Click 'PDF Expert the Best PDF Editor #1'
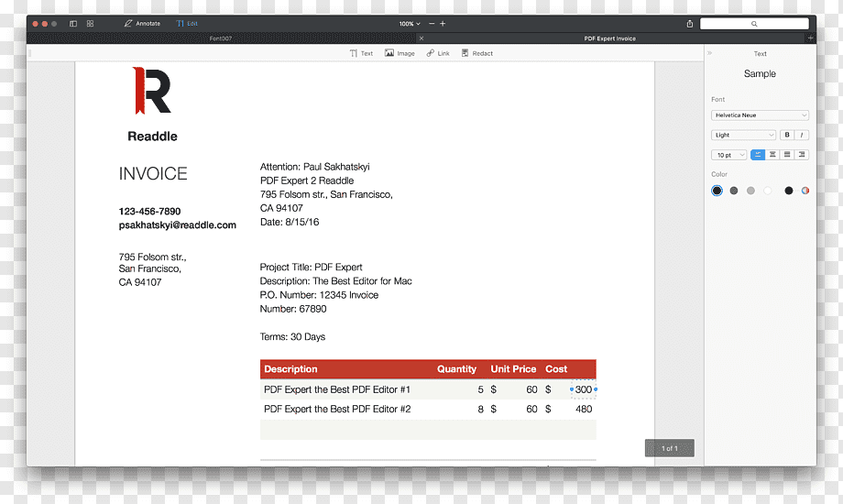This screenshot has height=504, width=843. pyautogui.click(x=337, y=389)
